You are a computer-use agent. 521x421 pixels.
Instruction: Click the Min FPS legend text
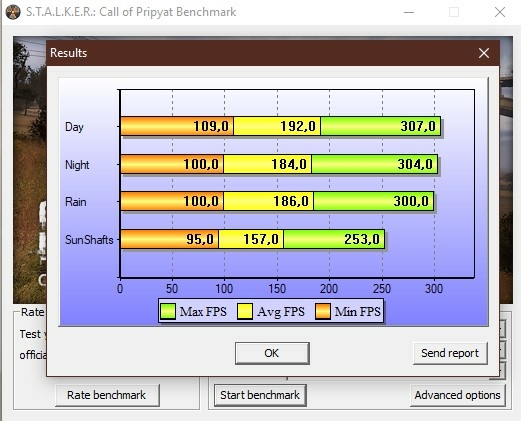pyautogui.click(x=358, y=312)
